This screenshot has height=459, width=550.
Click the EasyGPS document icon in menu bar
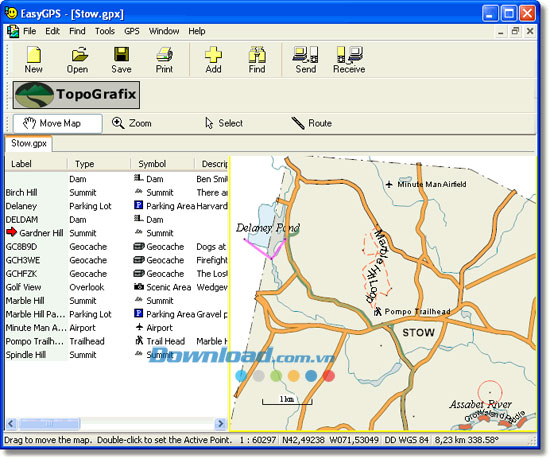13,32
